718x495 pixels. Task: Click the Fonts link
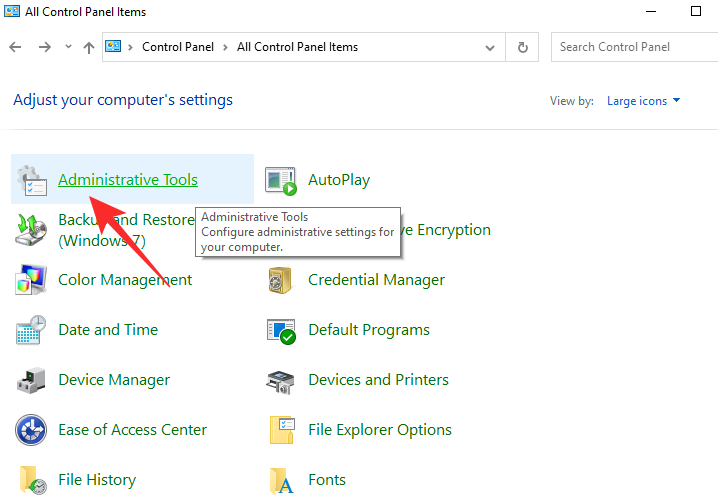327,480
